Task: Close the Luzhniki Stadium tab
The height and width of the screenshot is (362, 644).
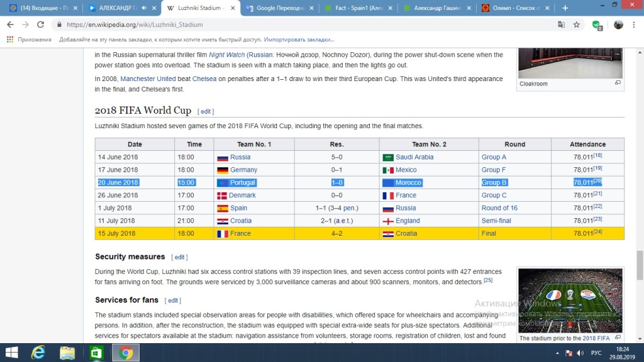Action: click(x=233, y=8)
